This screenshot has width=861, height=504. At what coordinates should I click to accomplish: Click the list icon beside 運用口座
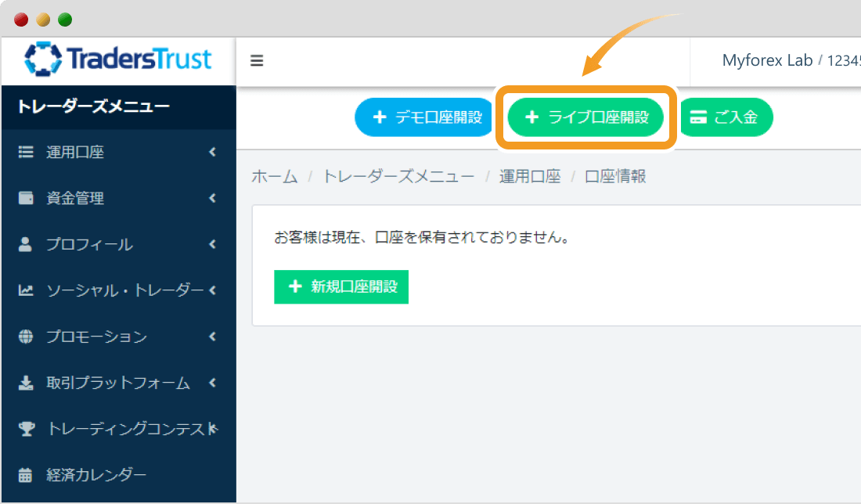(26, 153)
